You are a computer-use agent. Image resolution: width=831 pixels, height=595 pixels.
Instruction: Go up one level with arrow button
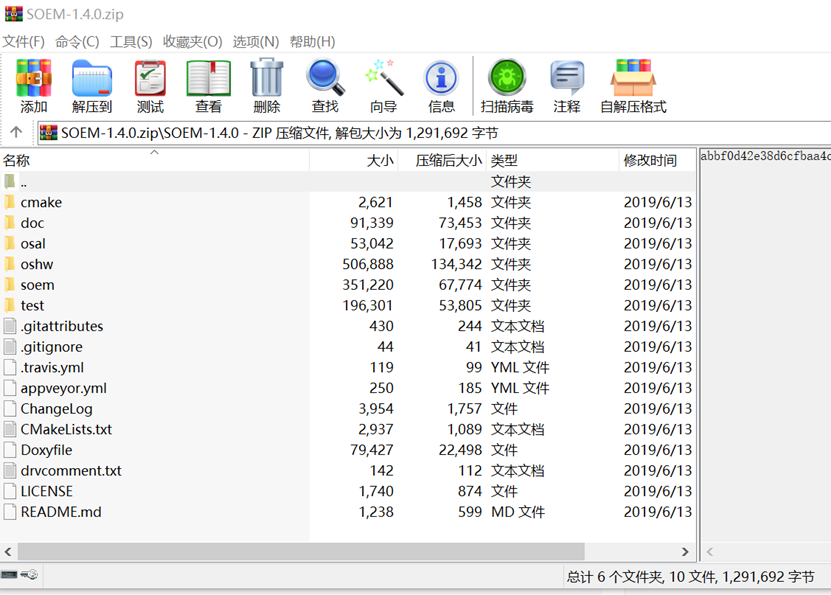coord(16,132)
